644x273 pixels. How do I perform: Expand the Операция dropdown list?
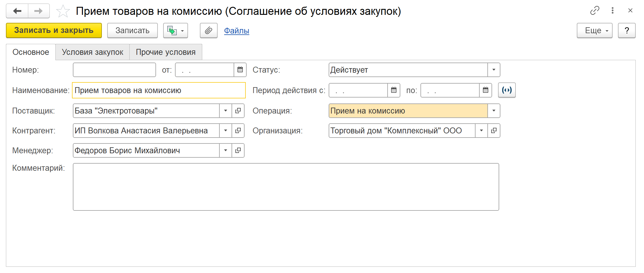coord(494,111)
